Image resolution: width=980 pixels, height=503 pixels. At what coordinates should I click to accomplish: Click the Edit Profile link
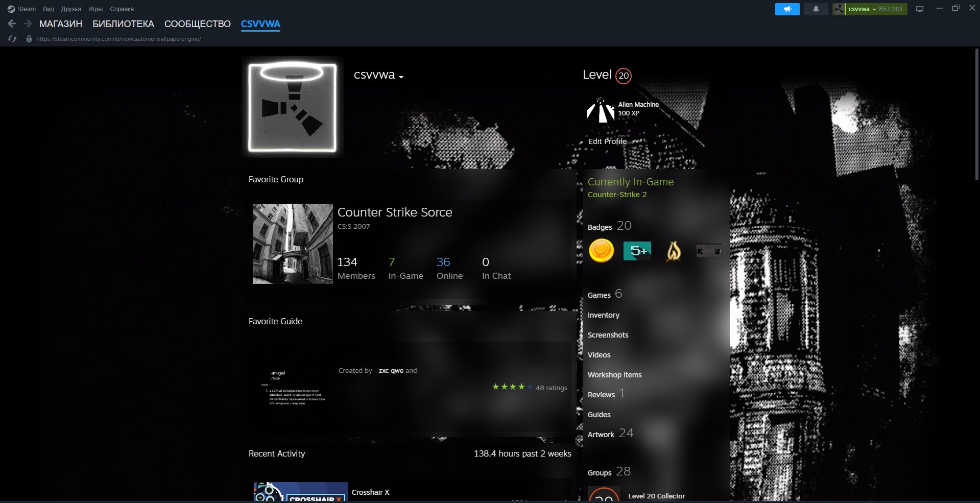[607, 141]
